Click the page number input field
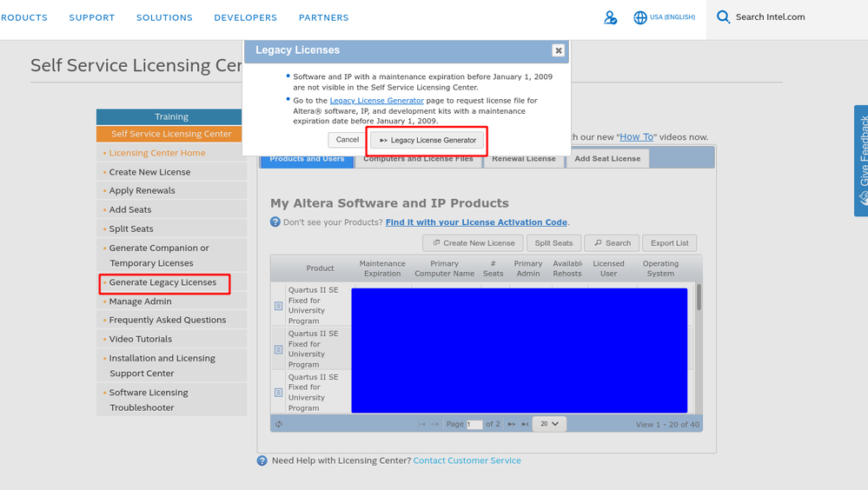Screen dimensions: 868x490 click(474, 425)
